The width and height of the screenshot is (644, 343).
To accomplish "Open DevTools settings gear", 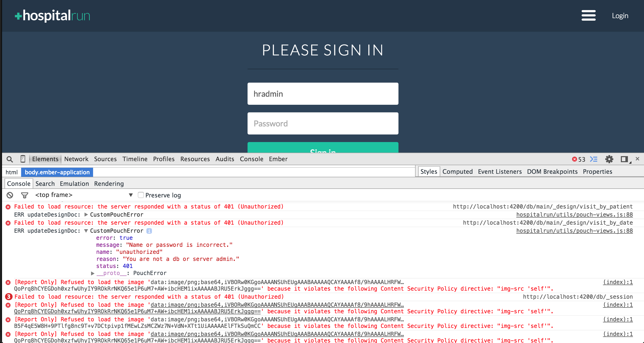I will tap(609, 159).
